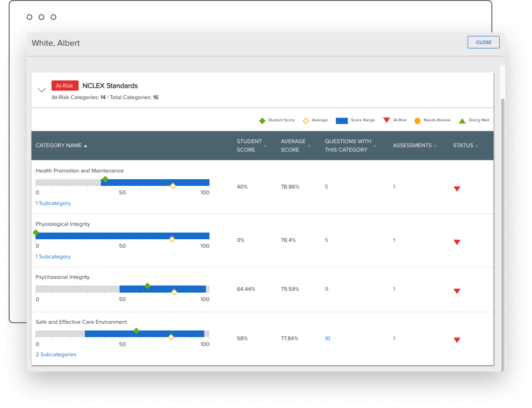Open assessments link 1 for Psychosocial Integrity
The image size is (532, 408).
394,289
